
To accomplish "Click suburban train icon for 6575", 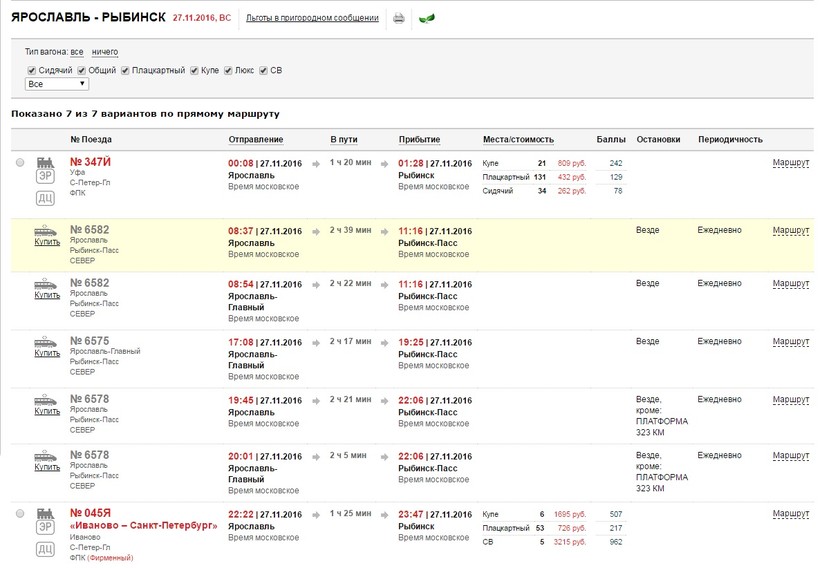I will [46, 340].
